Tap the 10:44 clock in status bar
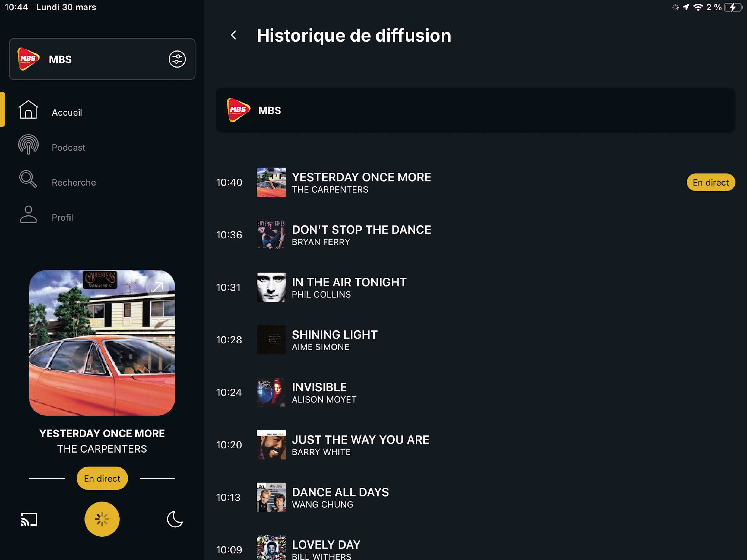 click(16, 7)
